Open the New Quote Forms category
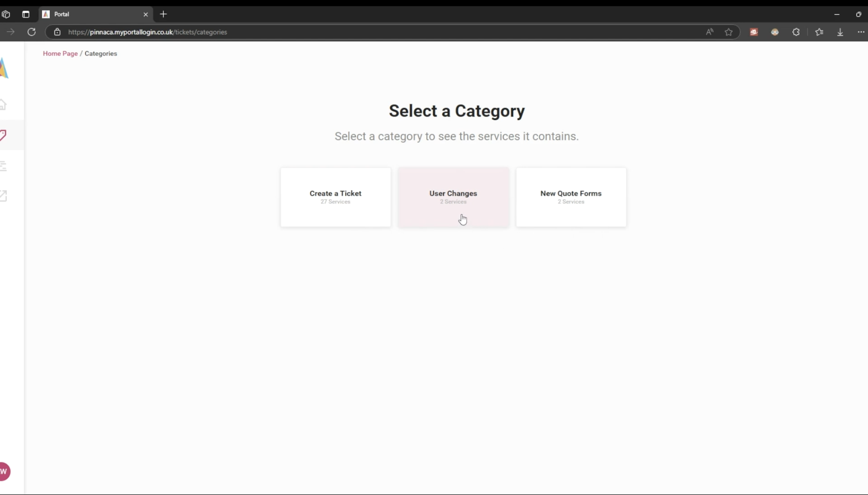 point(571,197)
